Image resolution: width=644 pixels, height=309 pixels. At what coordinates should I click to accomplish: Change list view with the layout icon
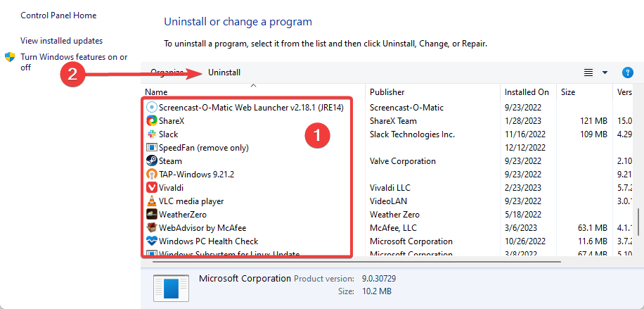point(588,72)
